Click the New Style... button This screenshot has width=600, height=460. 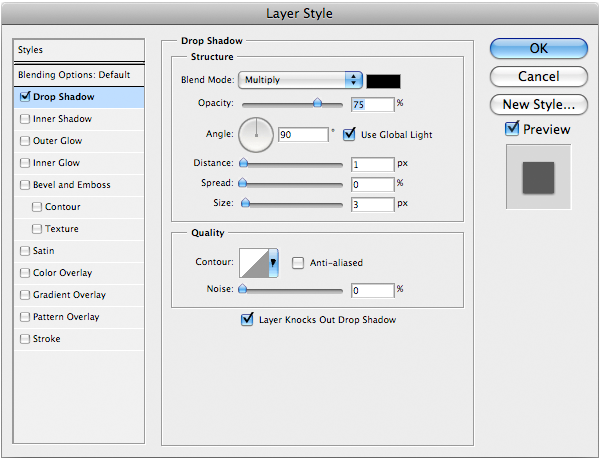coord(538,104)
